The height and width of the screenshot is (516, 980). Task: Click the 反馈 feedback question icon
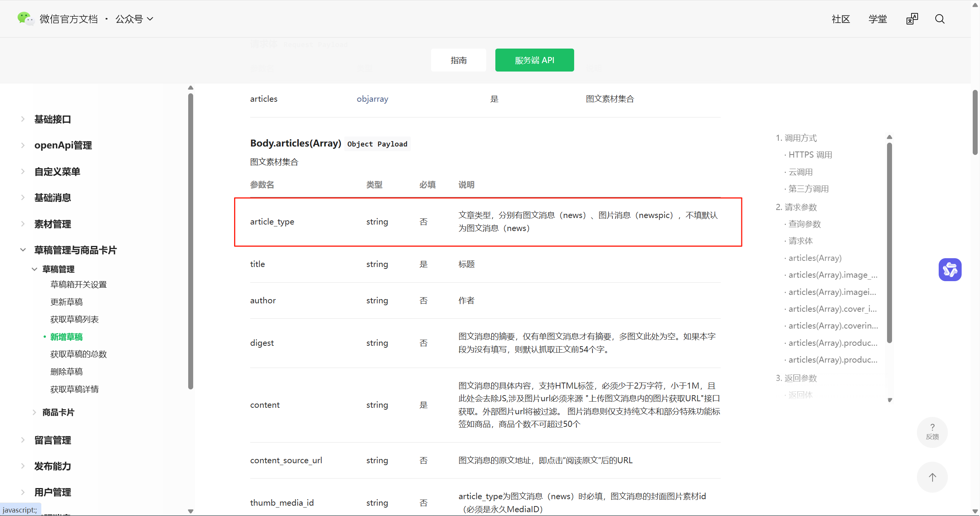pos(932,432)
